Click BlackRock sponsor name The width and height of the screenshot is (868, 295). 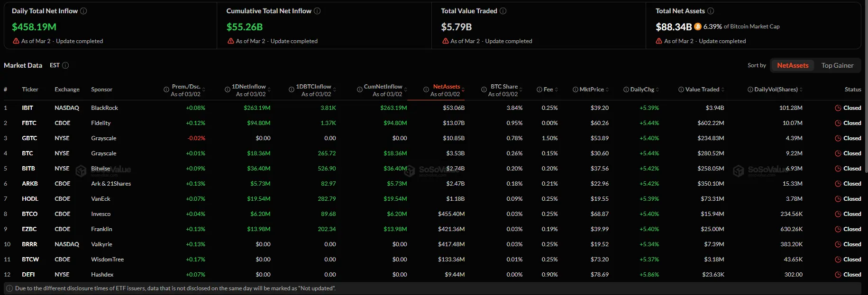(x=105, y=108)
